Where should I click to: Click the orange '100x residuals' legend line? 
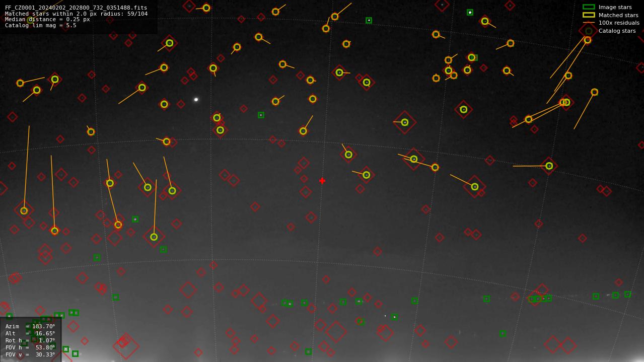click(x=589, y=23)
